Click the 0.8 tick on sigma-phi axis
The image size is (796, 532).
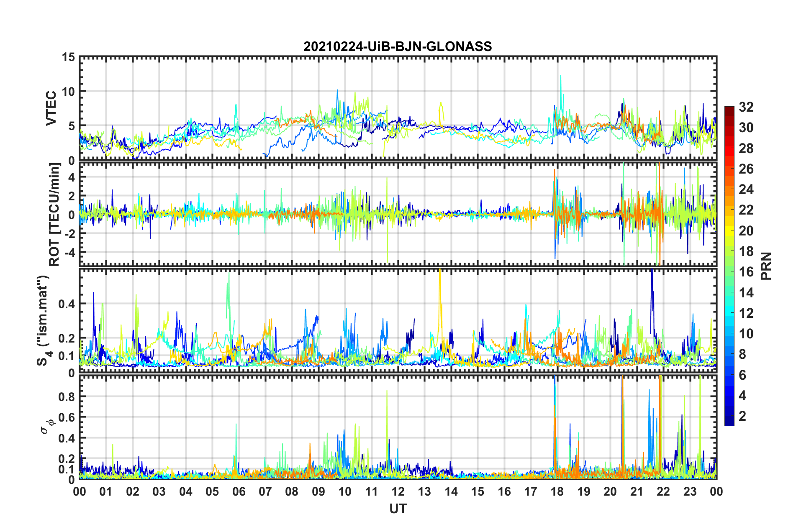(67, 396)
